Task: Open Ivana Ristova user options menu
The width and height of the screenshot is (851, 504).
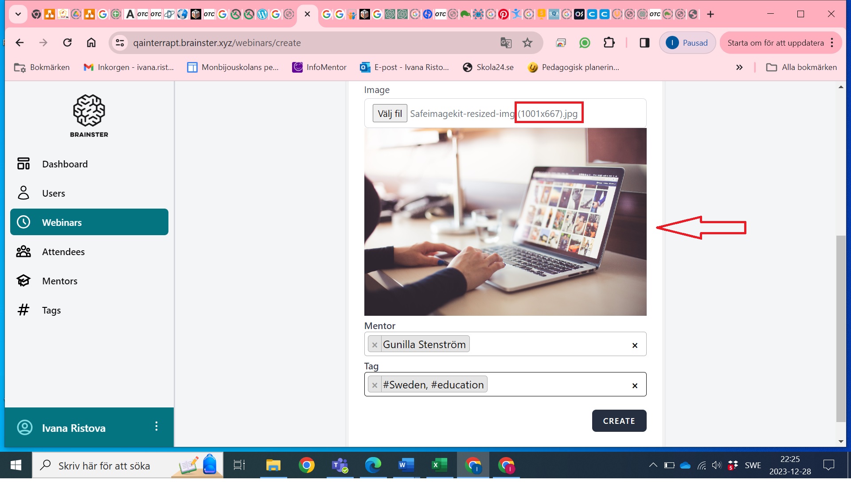Action: click(156, 426)
